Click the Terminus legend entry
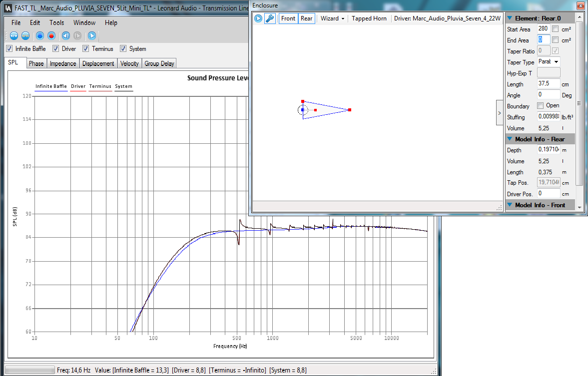The height and width of the screenshot is (376, 588). click(100, 86)
